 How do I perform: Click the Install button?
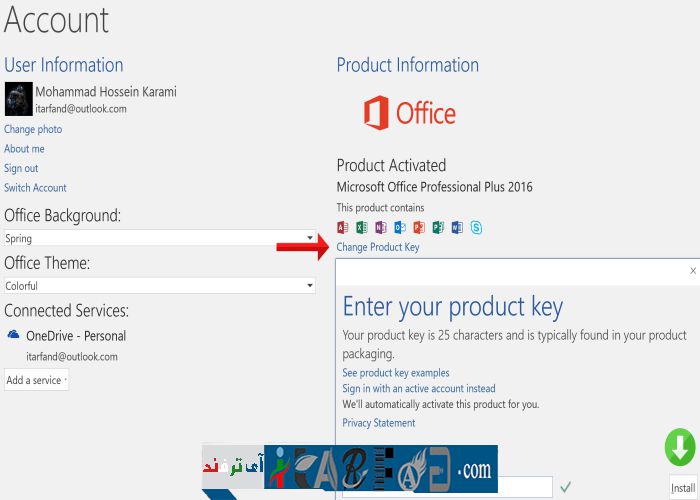(x=683, y=487)
